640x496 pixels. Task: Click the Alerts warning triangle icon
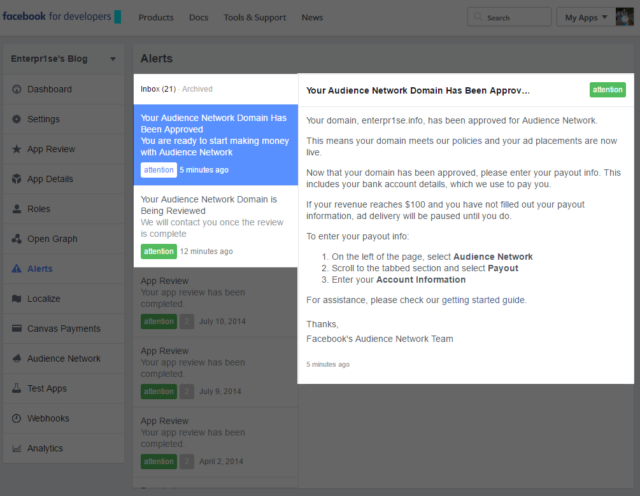pyautogui.click(x=17, y=269)
